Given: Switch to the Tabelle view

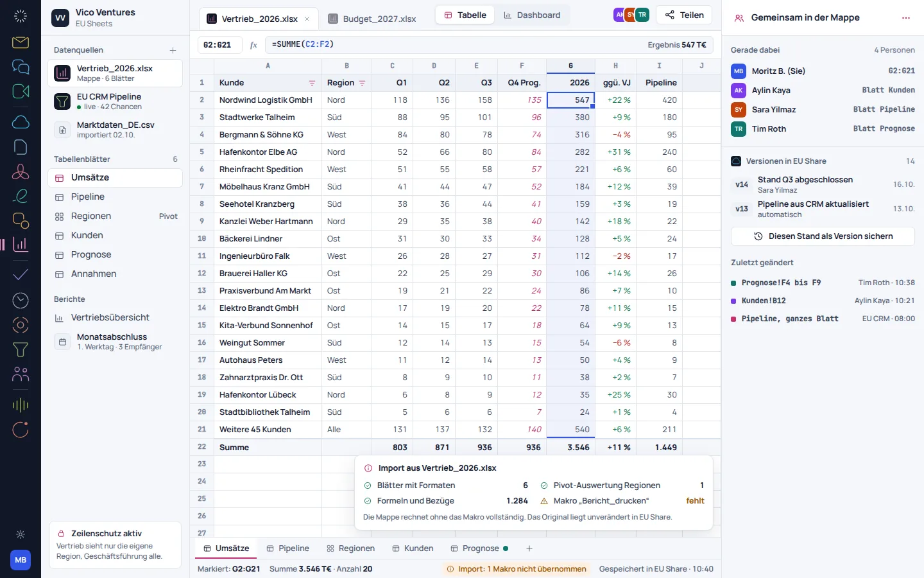Looking at the screenshot, I should coord(465,15).
